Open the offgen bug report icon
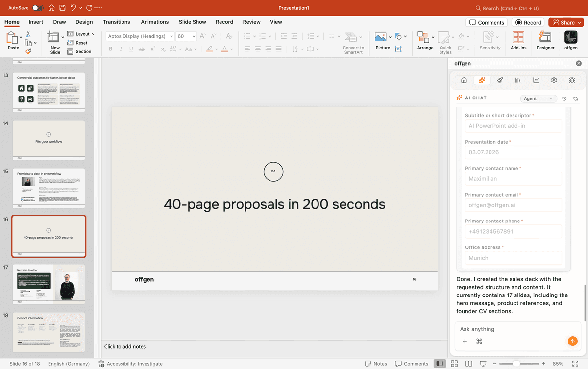Image resolution: width=588 pixels, height=369 pixels. 572,80
